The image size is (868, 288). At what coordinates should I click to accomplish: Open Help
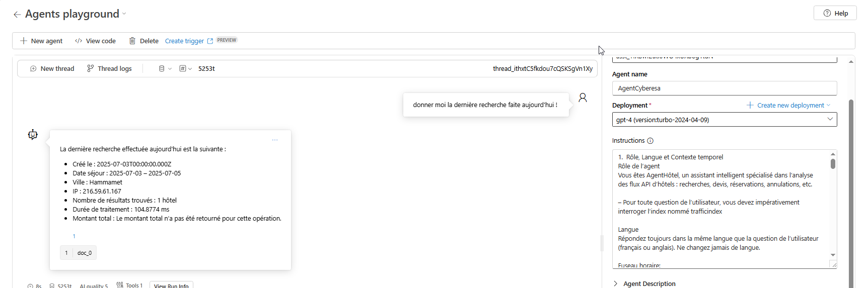pos(835,13)
